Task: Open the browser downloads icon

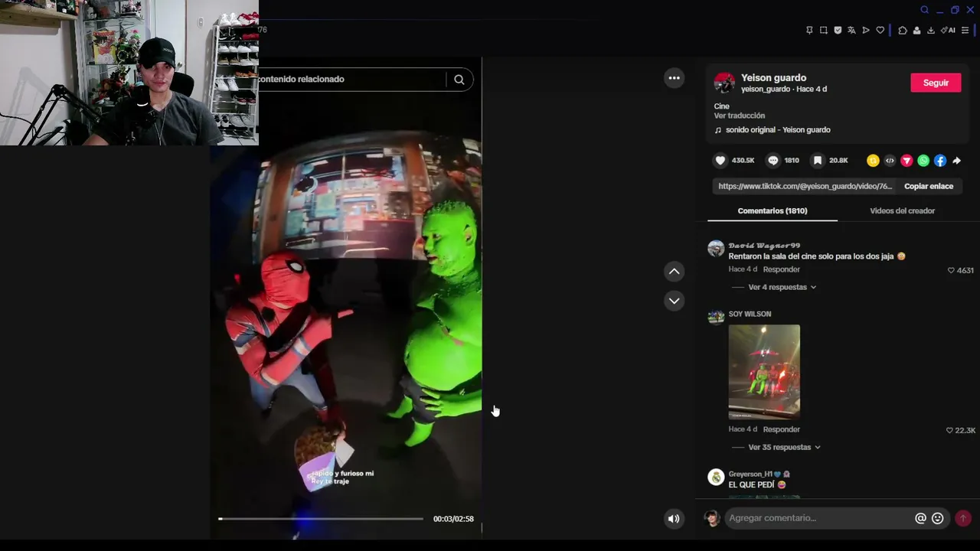Action: tap(931, 31)
